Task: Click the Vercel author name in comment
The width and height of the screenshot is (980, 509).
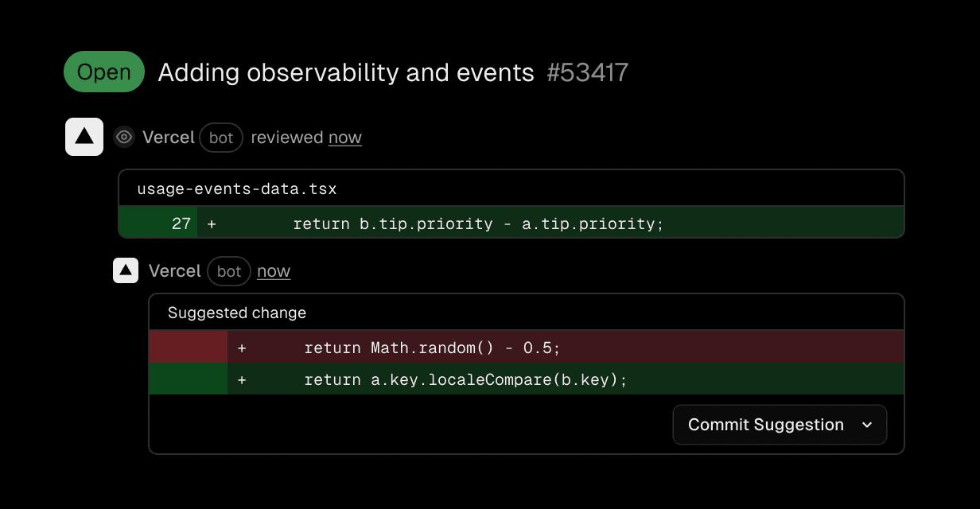Action: coord(175,271)
